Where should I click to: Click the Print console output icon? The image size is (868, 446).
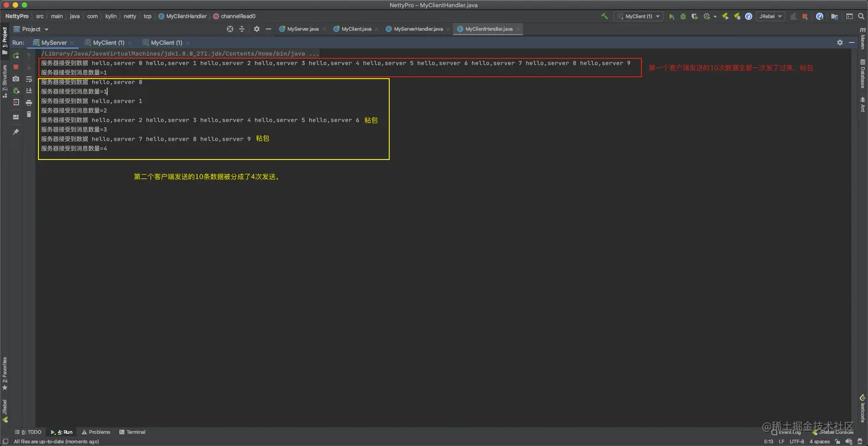pos(29,103)
